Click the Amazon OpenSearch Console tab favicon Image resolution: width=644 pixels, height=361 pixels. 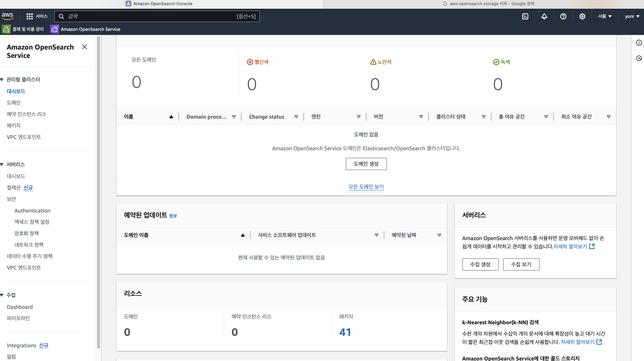[x=128, y=4]
